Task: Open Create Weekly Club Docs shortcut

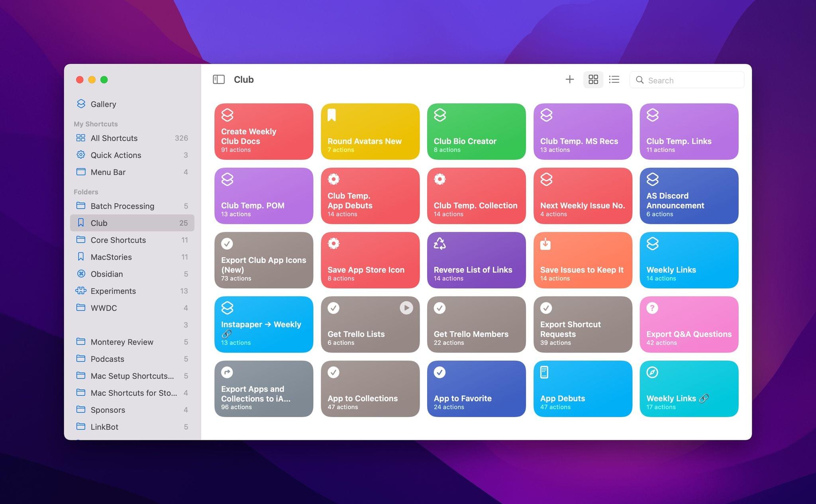Action: (x=264, y=131)
